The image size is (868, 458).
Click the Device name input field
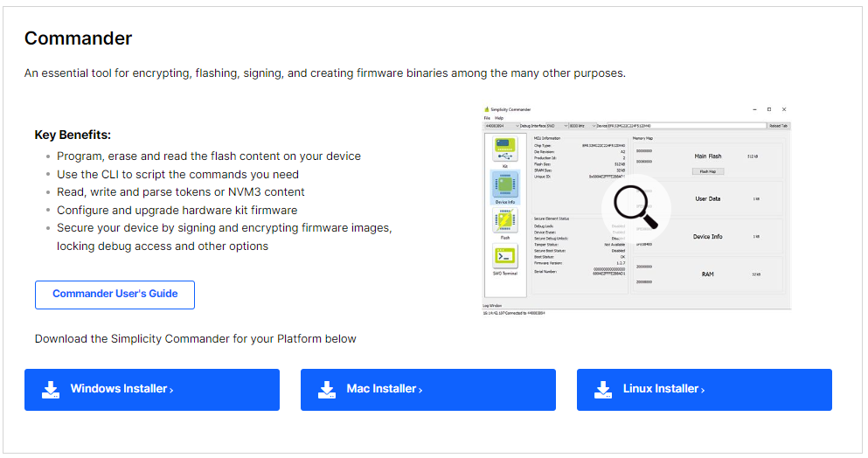click(x=687, y=126)
